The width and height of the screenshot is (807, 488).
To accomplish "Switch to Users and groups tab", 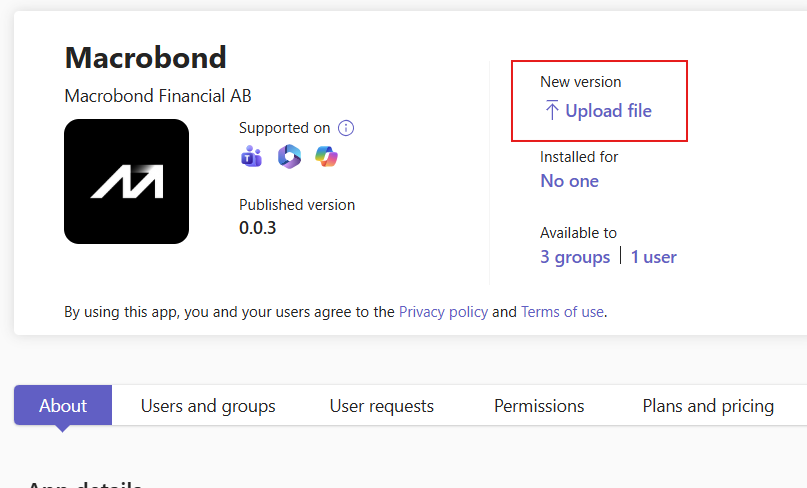I will click(208, 406).
